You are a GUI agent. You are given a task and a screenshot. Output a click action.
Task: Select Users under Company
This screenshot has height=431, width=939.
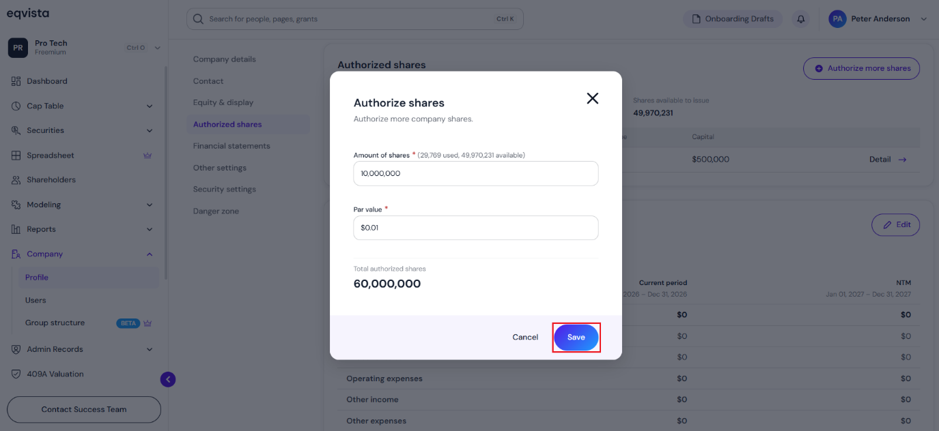point(35,301)
